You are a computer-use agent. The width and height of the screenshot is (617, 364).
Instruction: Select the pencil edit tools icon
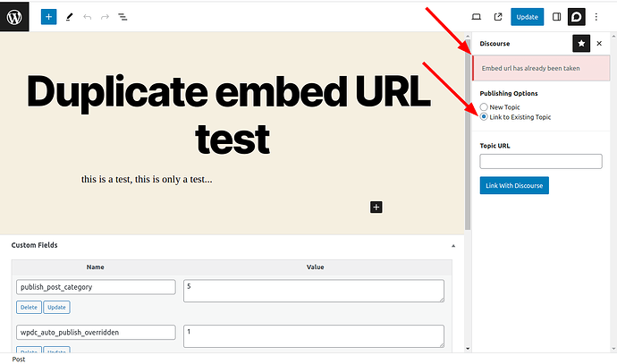[69, 17]
